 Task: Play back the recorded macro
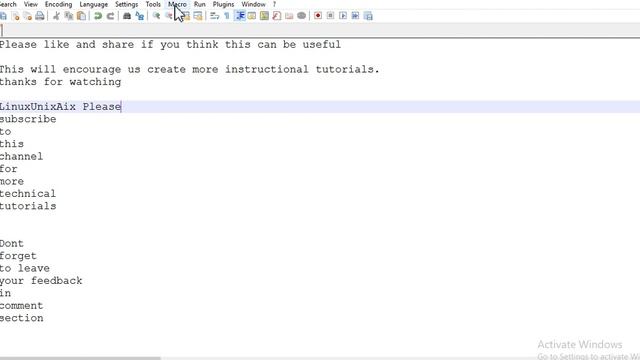[x=343, y=16]
